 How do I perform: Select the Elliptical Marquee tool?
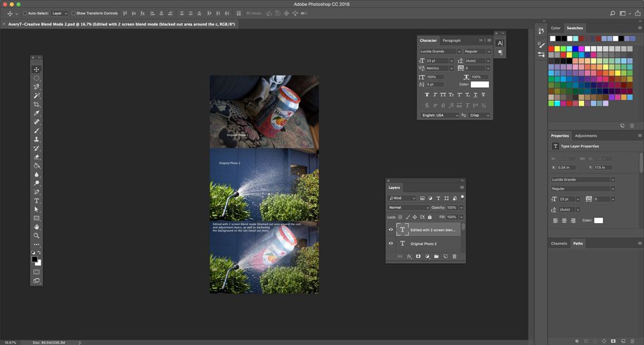point(37,78)
